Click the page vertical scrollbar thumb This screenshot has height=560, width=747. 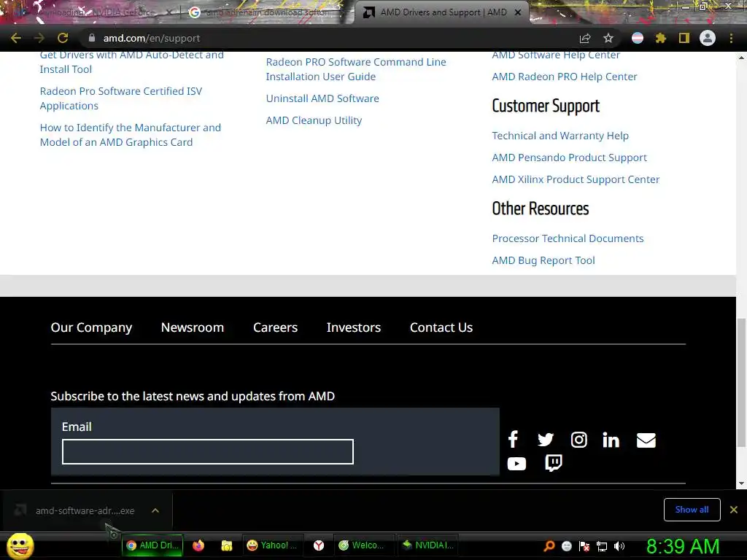(x=741, y=382)
